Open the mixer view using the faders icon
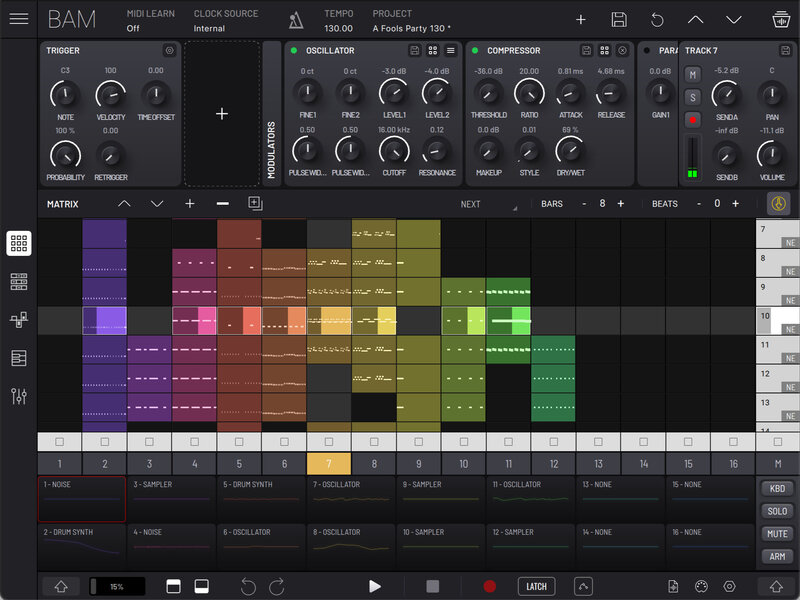The image size is (800, 600). (x=19, y=397)
